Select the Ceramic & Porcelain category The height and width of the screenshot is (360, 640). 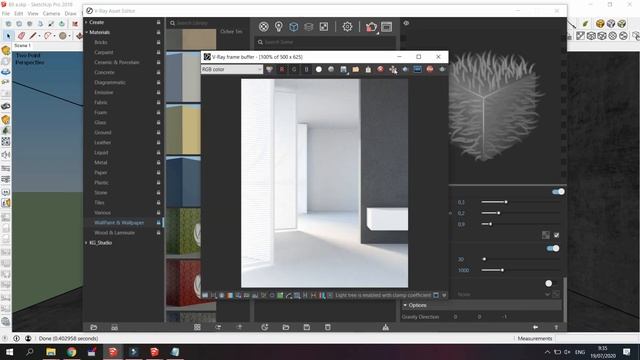[x=117, y=62]
